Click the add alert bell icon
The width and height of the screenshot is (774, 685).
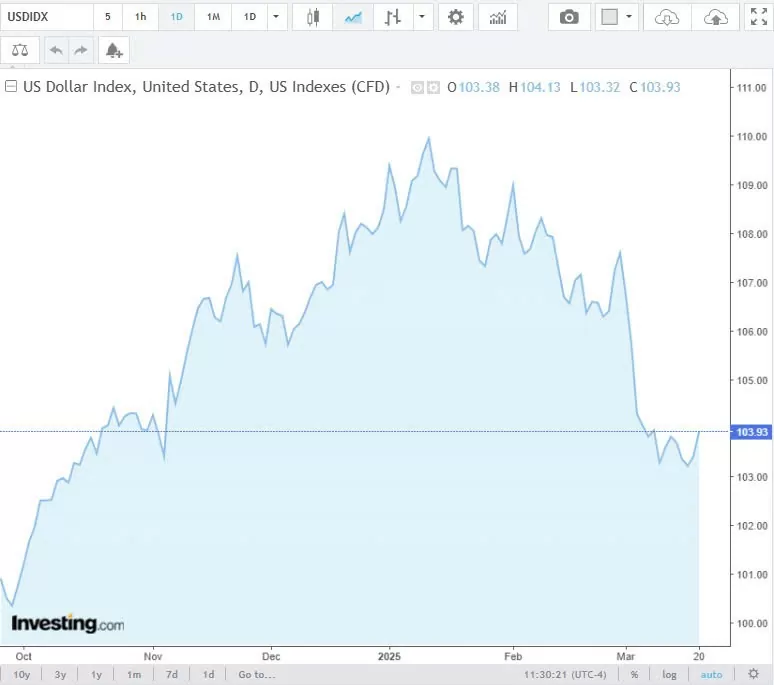[x=113, y=50]
